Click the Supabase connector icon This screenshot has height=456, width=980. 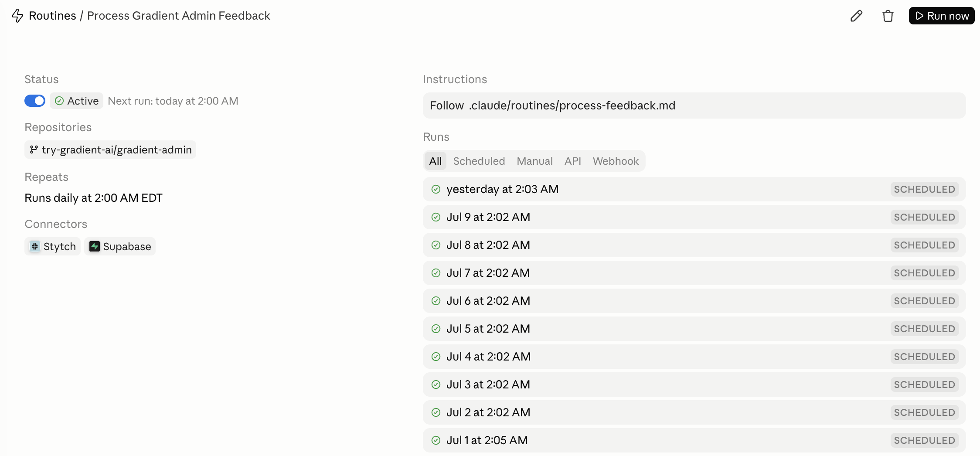pos(94,246)
